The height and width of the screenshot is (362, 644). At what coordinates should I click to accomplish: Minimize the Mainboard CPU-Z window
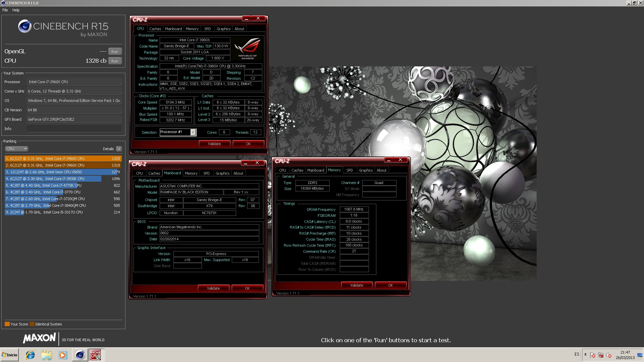(246, 163)
